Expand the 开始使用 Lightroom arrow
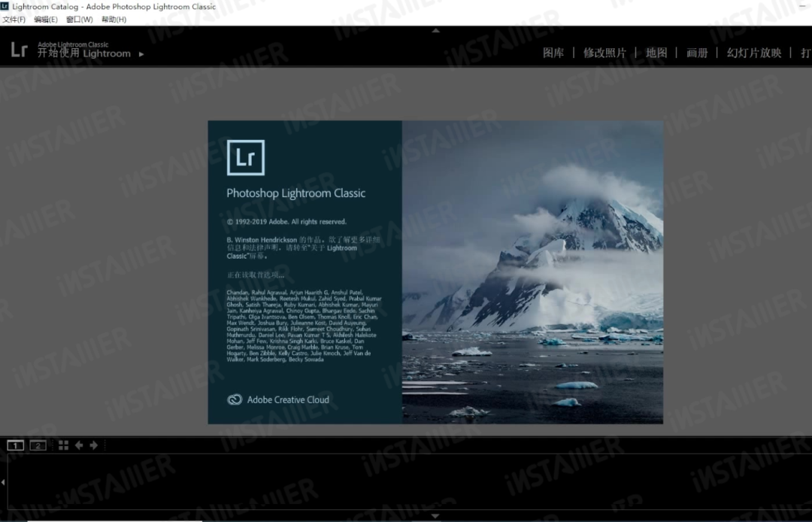This screenshot has height=522, width=812. (x=141, y=54)
